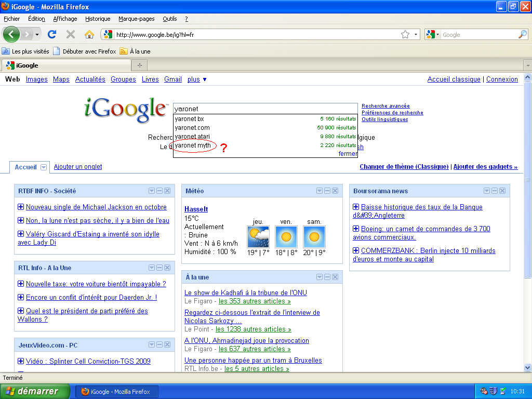Click the search magnifier icon in toolbar

(x=523, y=34)
